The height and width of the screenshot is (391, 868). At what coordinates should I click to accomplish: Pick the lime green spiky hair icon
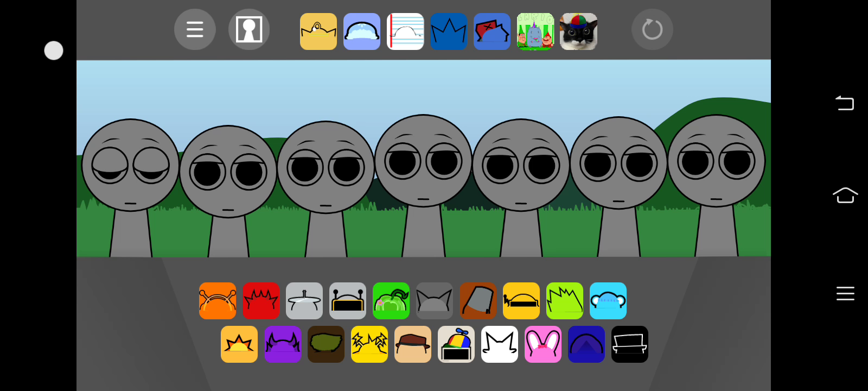click(565, 301)
